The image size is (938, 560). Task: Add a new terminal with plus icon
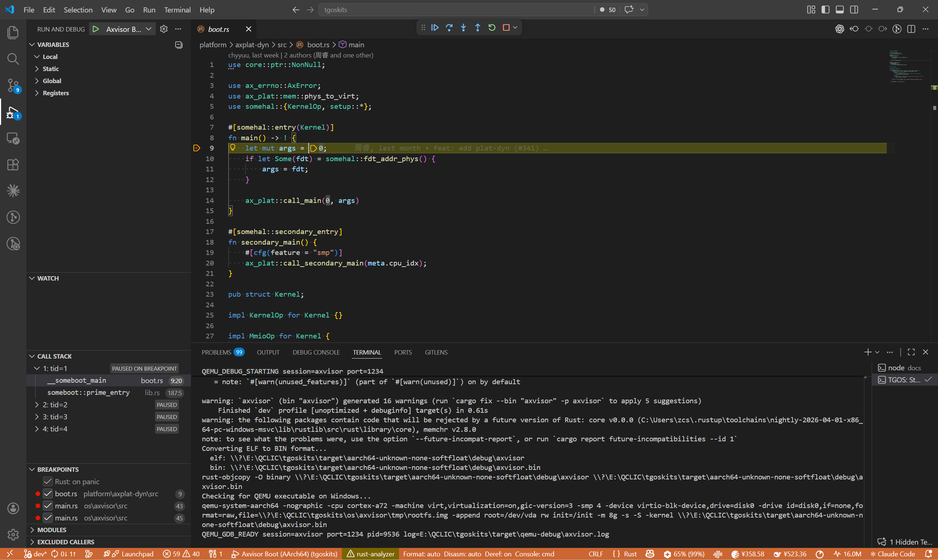click(x=868, y=352)
